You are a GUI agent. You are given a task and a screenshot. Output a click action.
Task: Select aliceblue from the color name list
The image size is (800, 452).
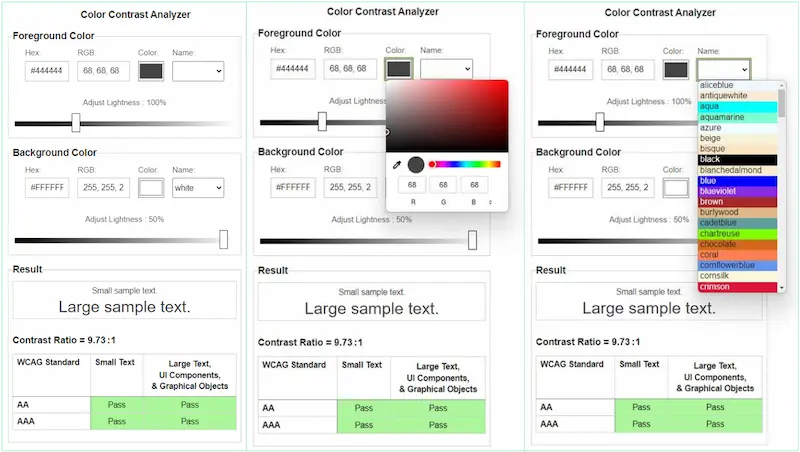738,85
